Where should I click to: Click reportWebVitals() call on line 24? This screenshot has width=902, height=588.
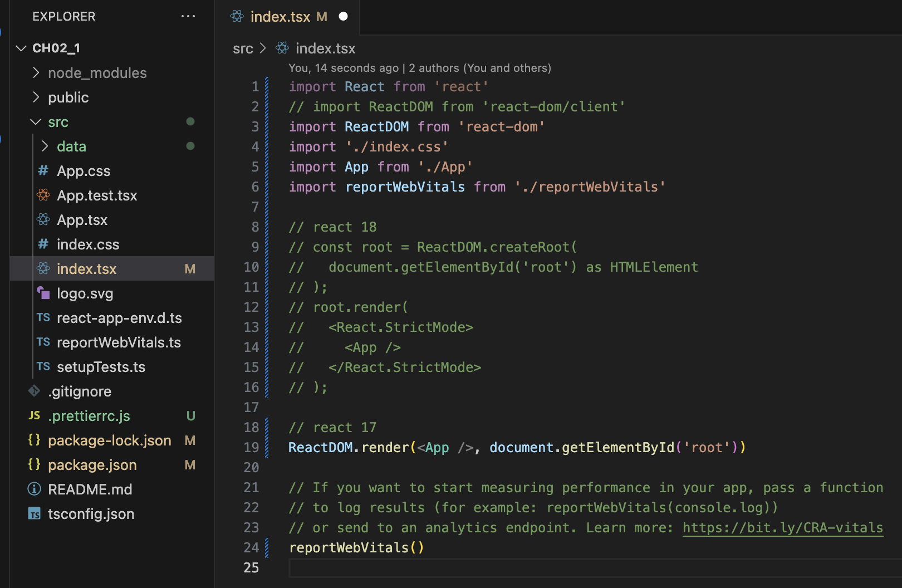coord(356,548)
